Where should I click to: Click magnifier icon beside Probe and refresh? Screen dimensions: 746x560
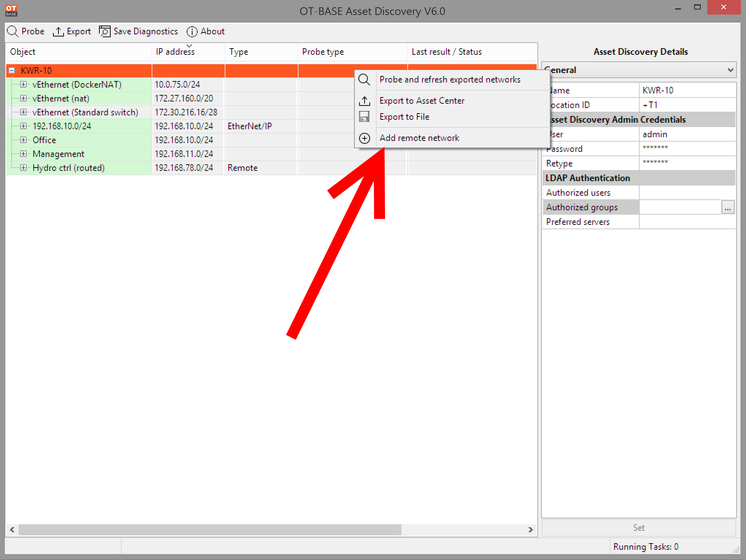364,80
